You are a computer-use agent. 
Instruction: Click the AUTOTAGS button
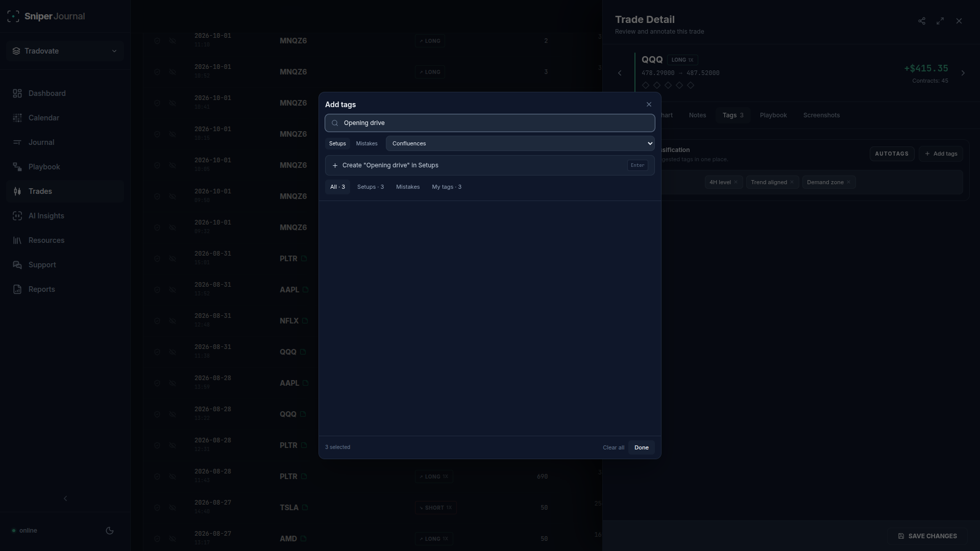892,154
